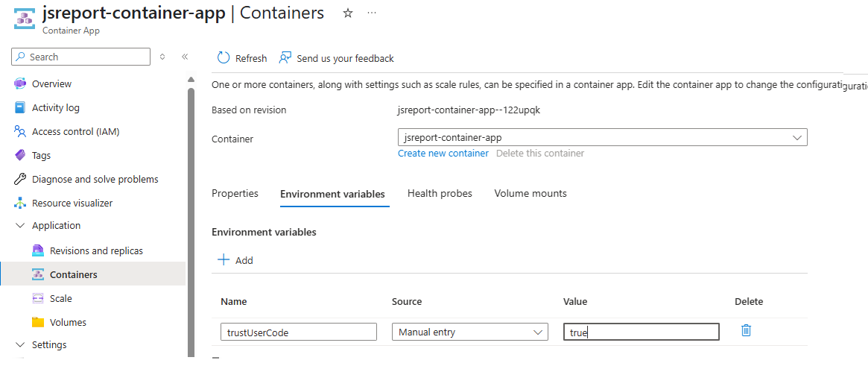Click the Diagnose and solve problems wrench icon
The image size is (868, 369).
[20, 179]
